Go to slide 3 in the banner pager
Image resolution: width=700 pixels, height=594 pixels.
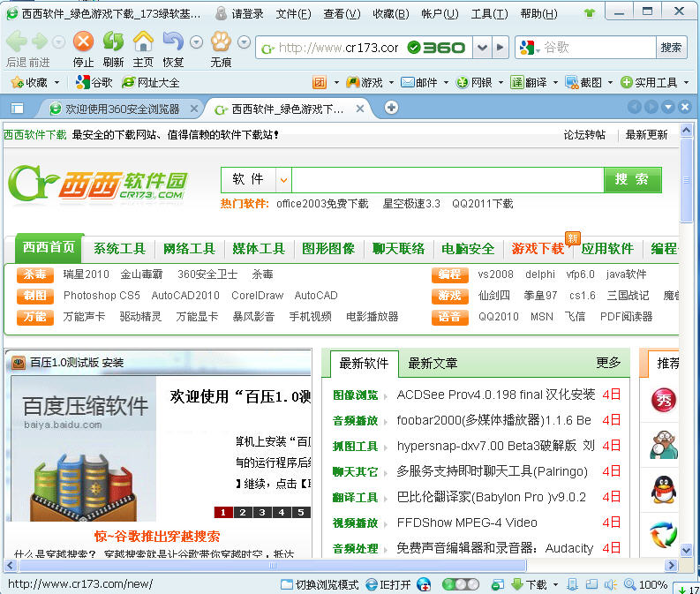(x=262, y=512)
